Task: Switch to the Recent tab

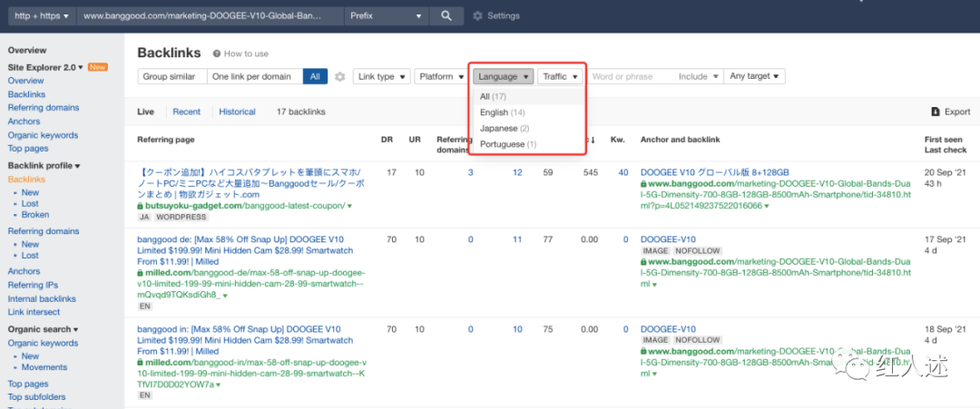Action: [x=186, y=112]
